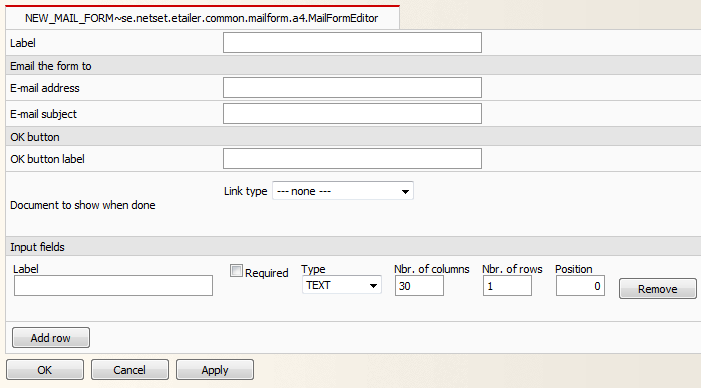Click the 'Type' label above the dropdown
The width and height of the screenshot is (701, 388).
click(313, 270)
